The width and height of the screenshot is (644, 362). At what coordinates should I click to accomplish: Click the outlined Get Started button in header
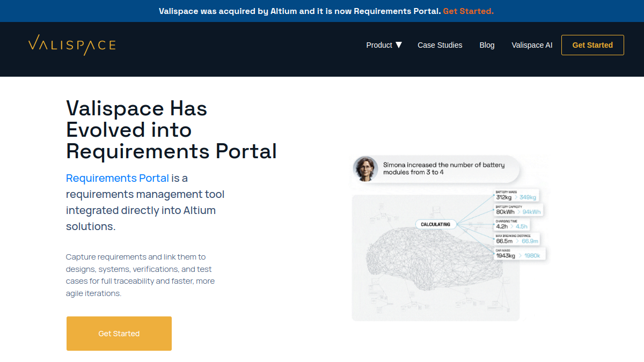592,45
